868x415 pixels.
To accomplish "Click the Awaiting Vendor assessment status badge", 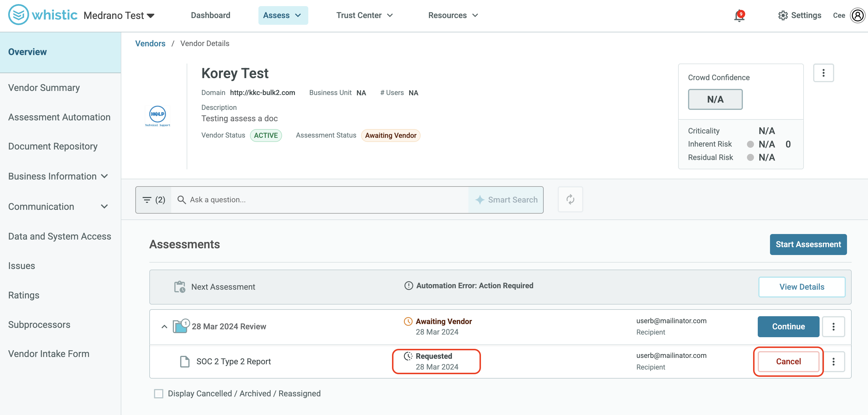I will (x=391, y=135).
